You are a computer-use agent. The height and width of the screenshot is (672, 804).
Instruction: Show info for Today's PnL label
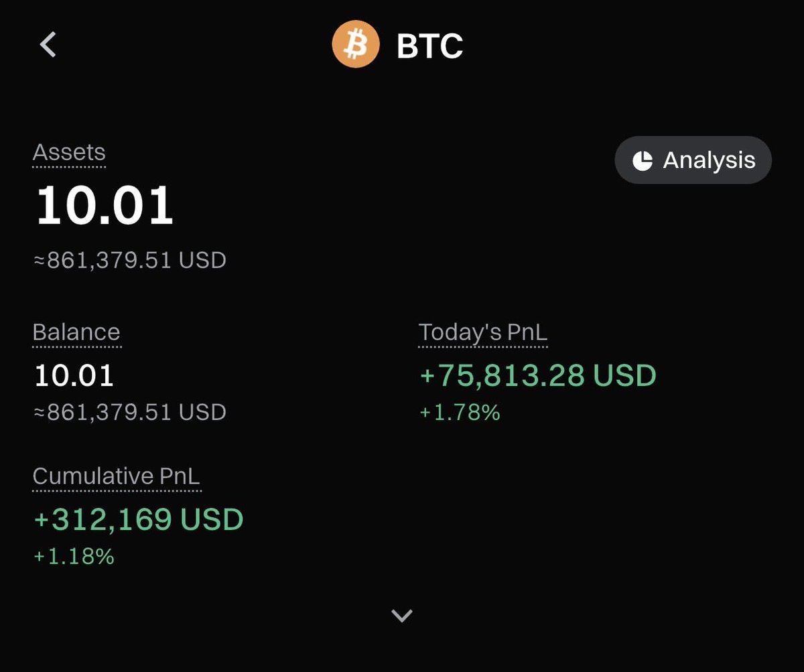click(x=483, y=333)
